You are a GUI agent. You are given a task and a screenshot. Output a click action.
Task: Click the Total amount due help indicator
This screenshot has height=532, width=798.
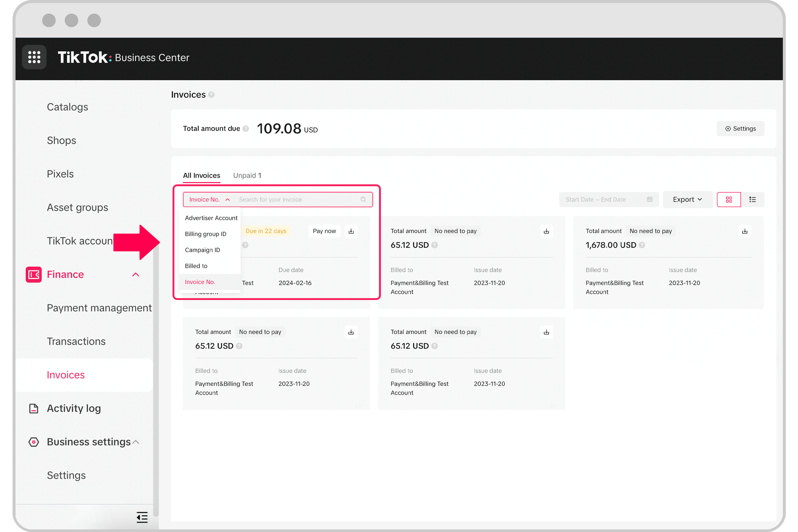click(x=245, y=129)
